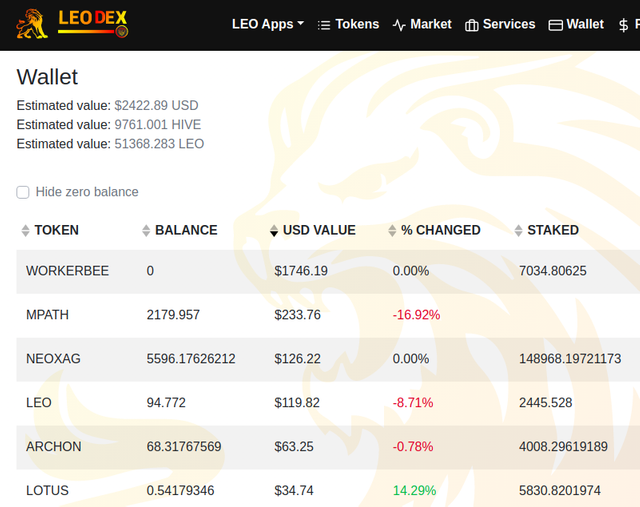Viewport: 640px width, 507px height.
Task: Click the ARCHON change -0.78%
Action: tap(413, 447)
